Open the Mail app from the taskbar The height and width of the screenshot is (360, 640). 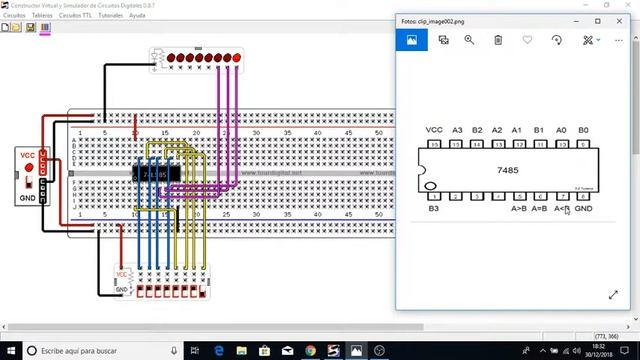tap(287, 351)
